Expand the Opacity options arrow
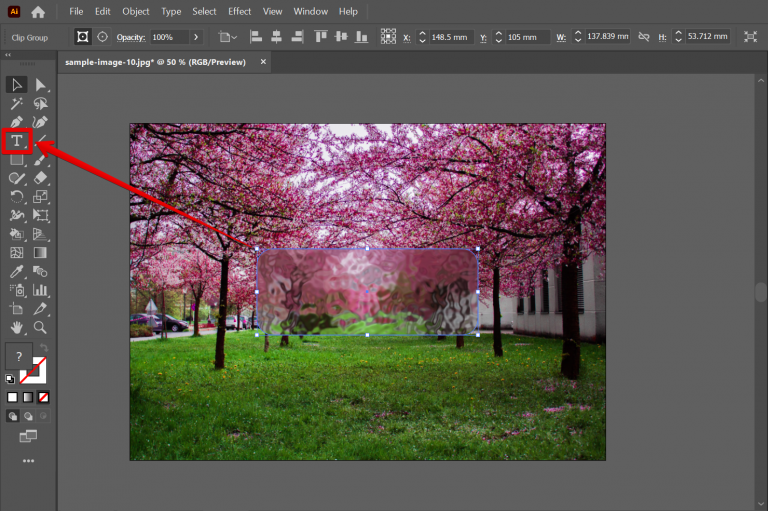768x511 pixels. (x=196, y=37)
